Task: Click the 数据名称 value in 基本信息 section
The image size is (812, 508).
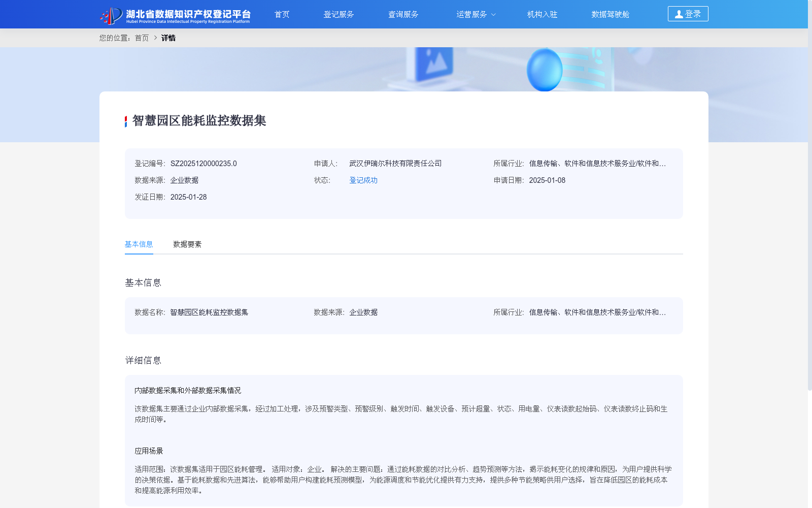Action: coord(209,312)
